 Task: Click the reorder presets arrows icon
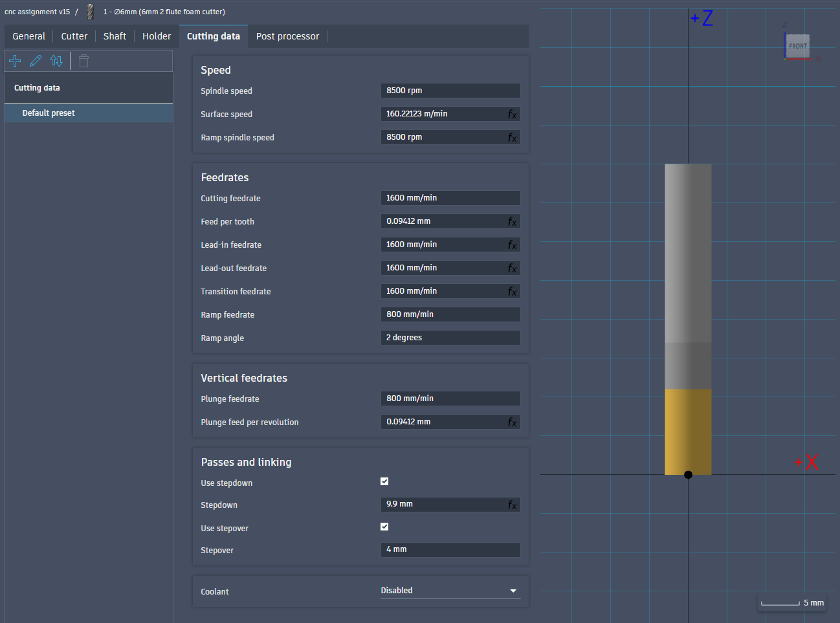[x=56, y=61]
